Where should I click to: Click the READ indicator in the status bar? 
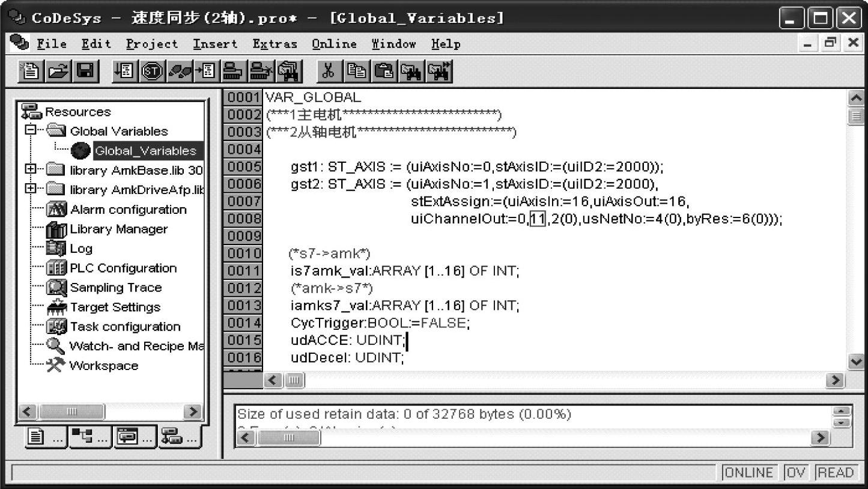[x=836, y=472]
